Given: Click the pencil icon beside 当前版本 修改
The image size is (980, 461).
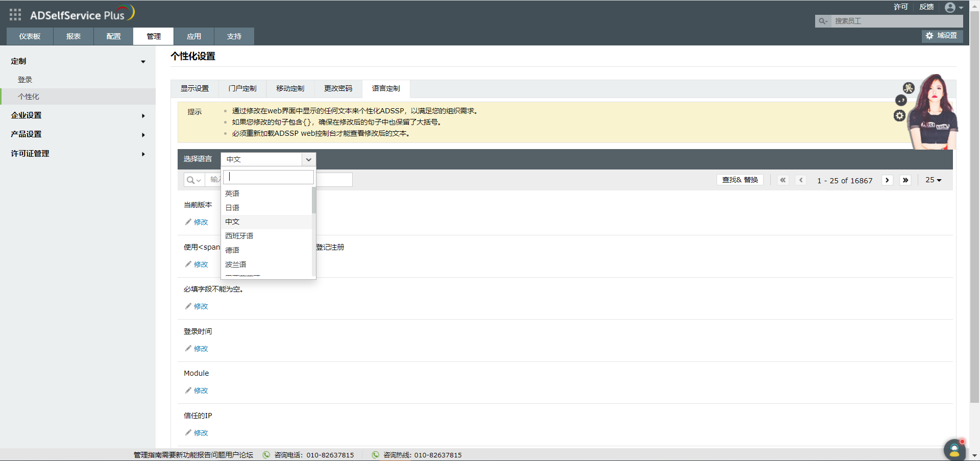Looking at the screenshot, I should click(188, 222).
